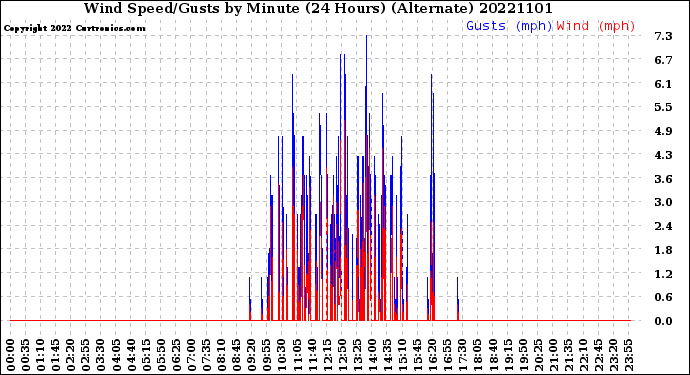Click the 11:40 time label

click(x=312, y=355)
